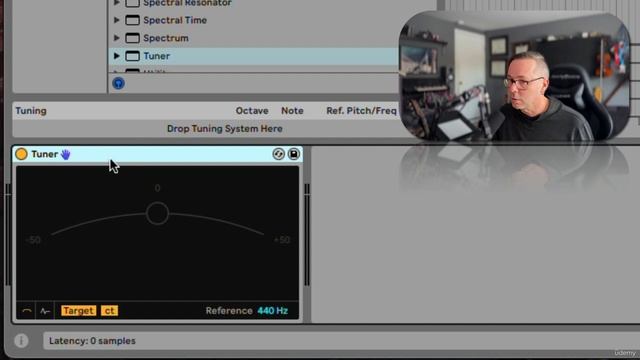Toggle the browser preview headphone icon
This screenshot has width=640, height=360.
click(118, 83)
